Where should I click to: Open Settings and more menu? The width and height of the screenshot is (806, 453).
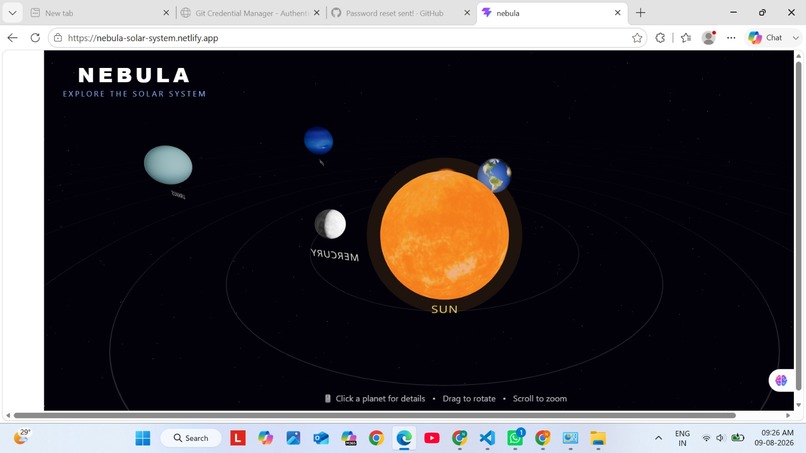tap(731, 38)
